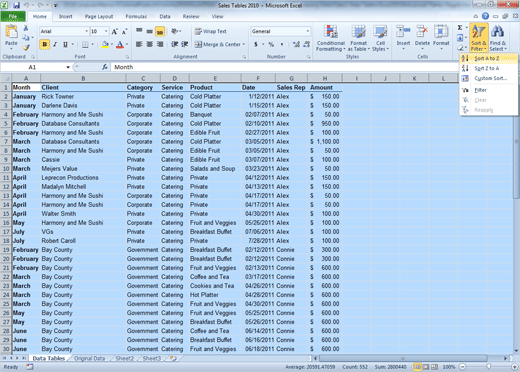Choose Sort A to Z

488,58
